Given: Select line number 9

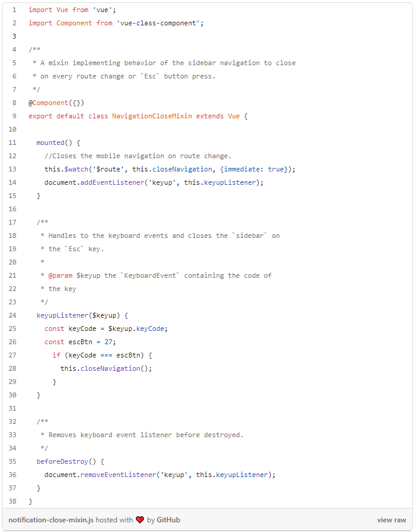Looking at the screenshot, I should click(x=15, y=116).
